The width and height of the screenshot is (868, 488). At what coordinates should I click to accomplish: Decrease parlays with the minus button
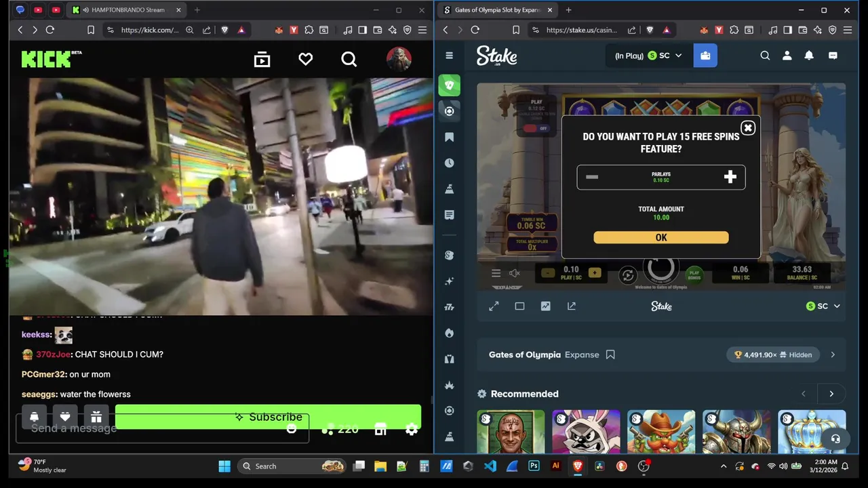592,177
